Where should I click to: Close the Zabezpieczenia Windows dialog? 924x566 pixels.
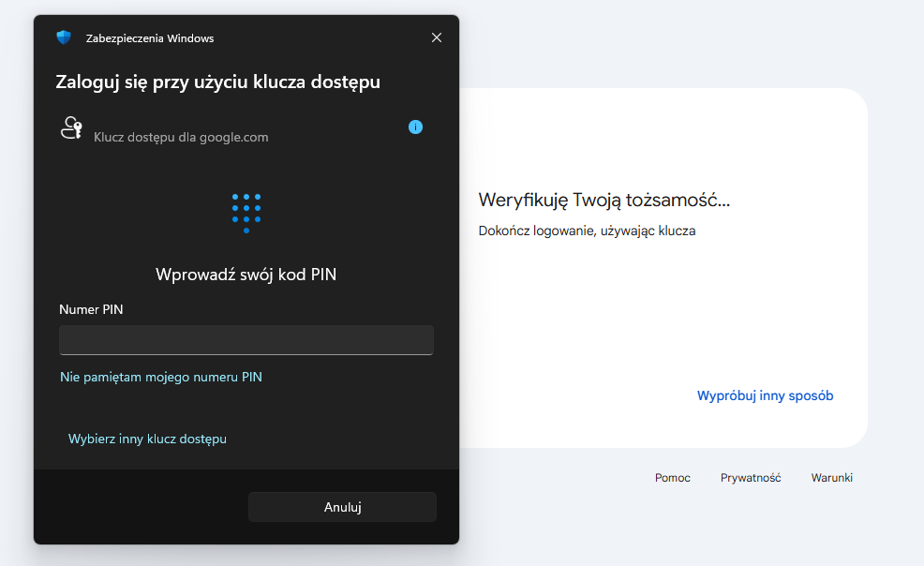(437, 37)
